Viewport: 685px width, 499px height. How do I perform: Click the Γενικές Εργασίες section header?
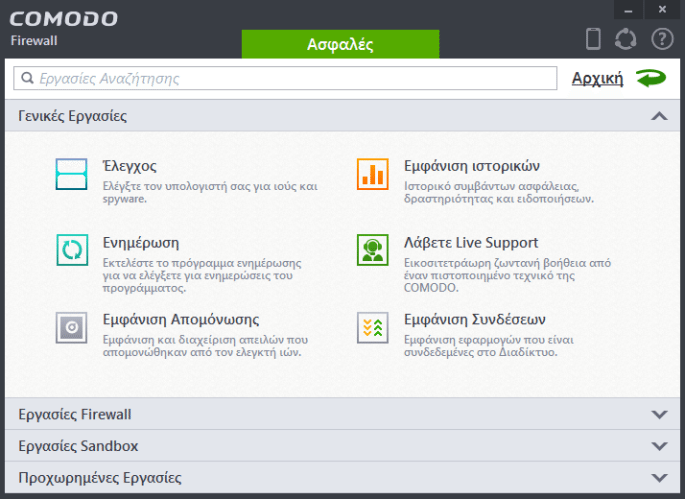(x=342, y=116)
